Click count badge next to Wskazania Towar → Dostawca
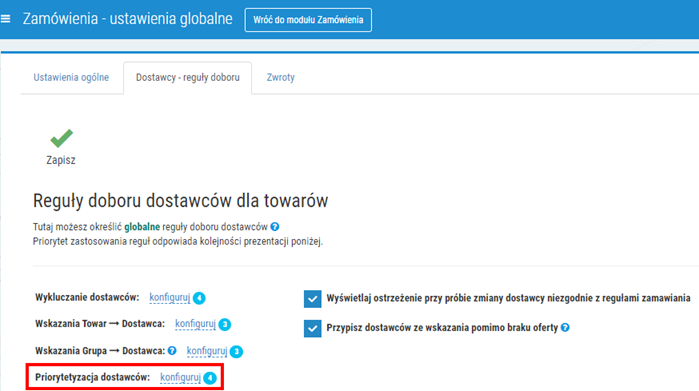 (x=225, y=324)
